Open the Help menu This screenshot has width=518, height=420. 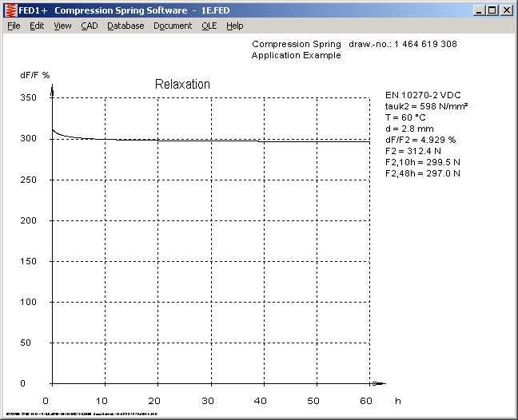(234, 26)
